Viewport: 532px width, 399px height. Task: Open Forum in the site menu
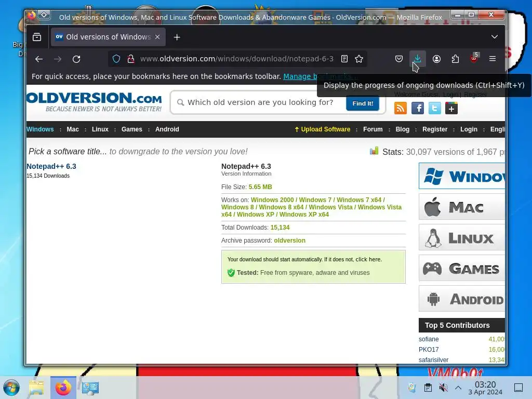tap(373, 129)
